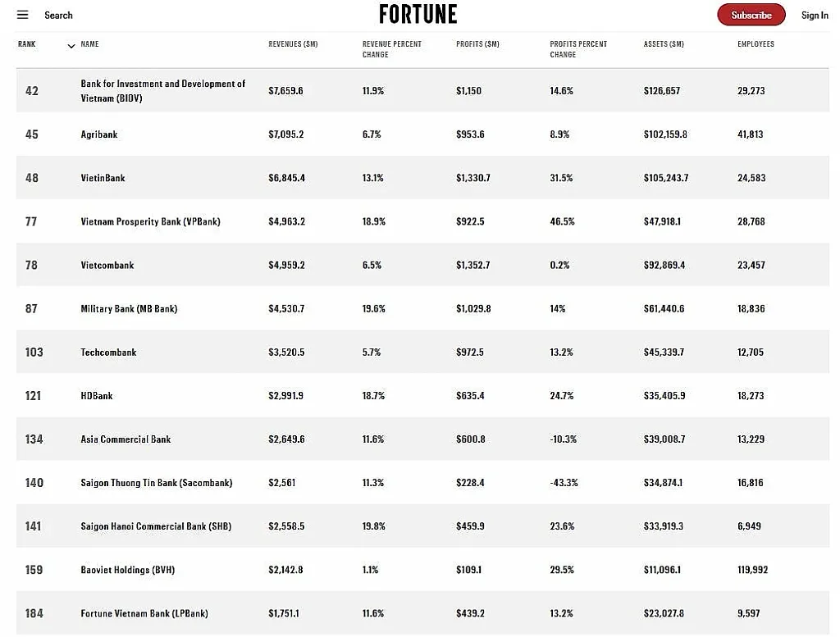Select SHB revenue change 19.8%

[x=374, y=526]
